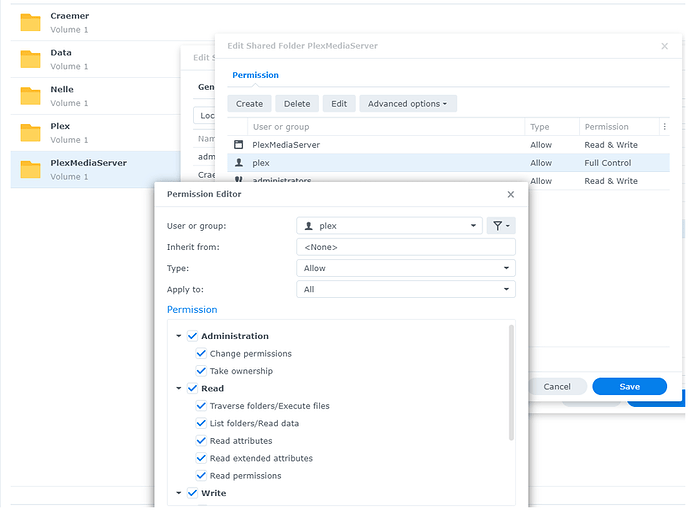Open the Advanced options dropdown
Viewport: 689px width, 511px height.
coord(408,104)
